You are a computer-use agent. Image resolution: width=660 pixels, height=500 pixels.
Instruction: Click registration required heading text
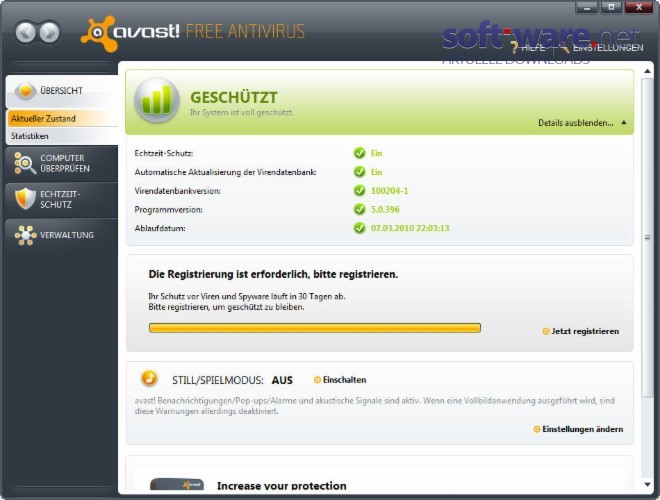pyautogui.click(x=273, y=274)
